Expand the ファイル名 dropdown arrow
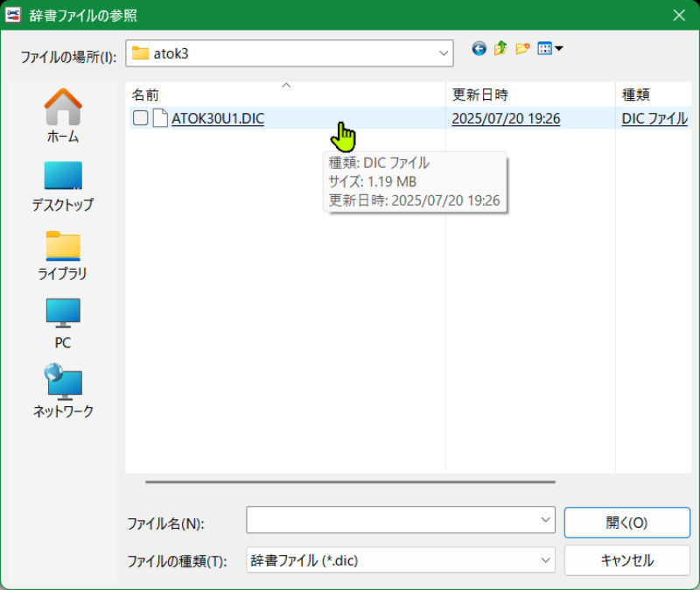 coord(545,520)
